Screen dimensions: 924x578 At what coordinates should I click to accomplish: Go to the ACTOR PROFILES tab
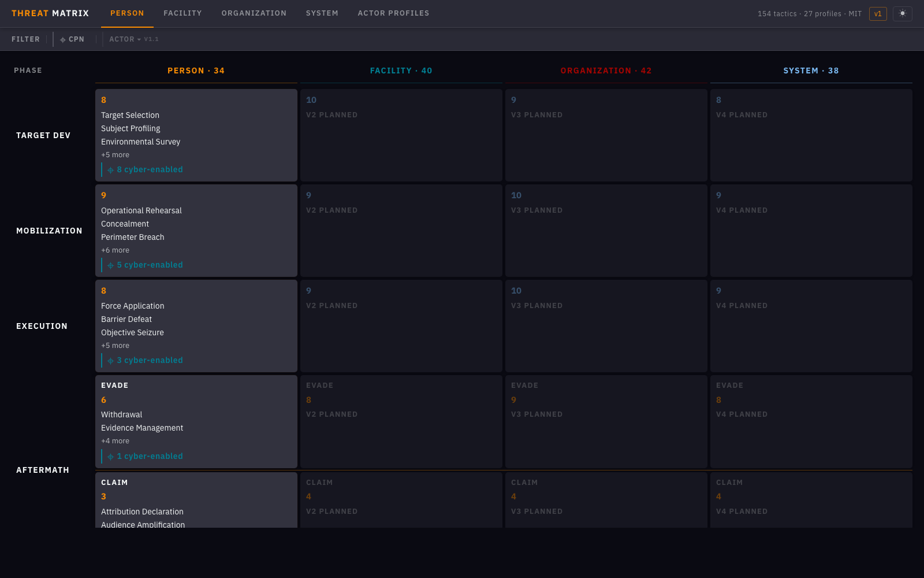point(393,13)
